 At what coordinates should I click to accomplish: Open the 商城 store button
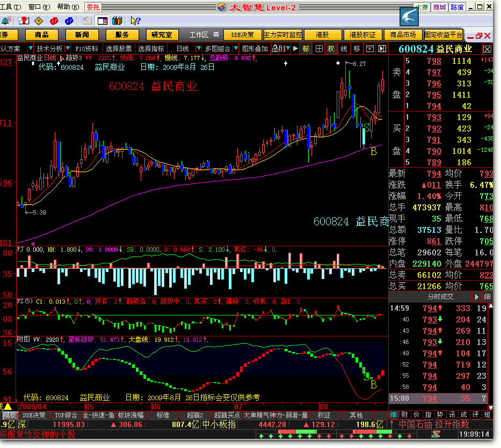(x=439, y=7)
